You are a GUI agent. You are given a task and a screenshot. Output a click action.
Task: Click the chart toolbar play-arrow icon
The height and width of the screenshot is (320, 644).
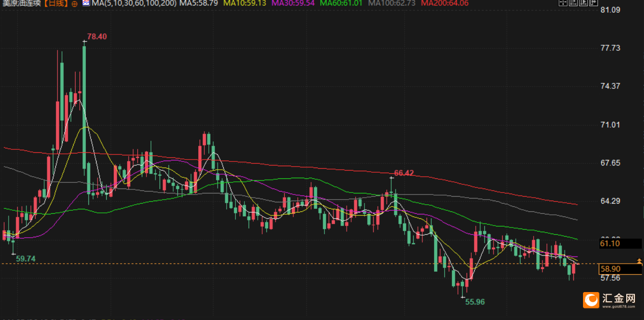584,3
